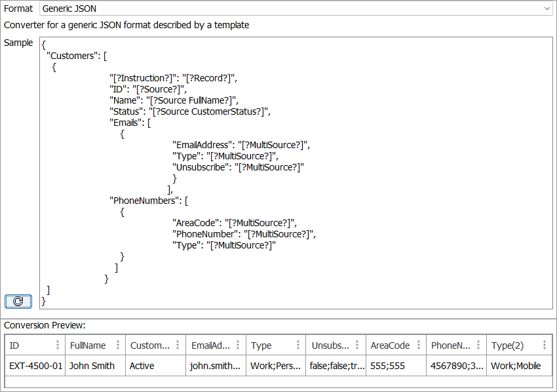Open the first Type column options menu
This screenshot has height=392, width=557.
point(298,345)
